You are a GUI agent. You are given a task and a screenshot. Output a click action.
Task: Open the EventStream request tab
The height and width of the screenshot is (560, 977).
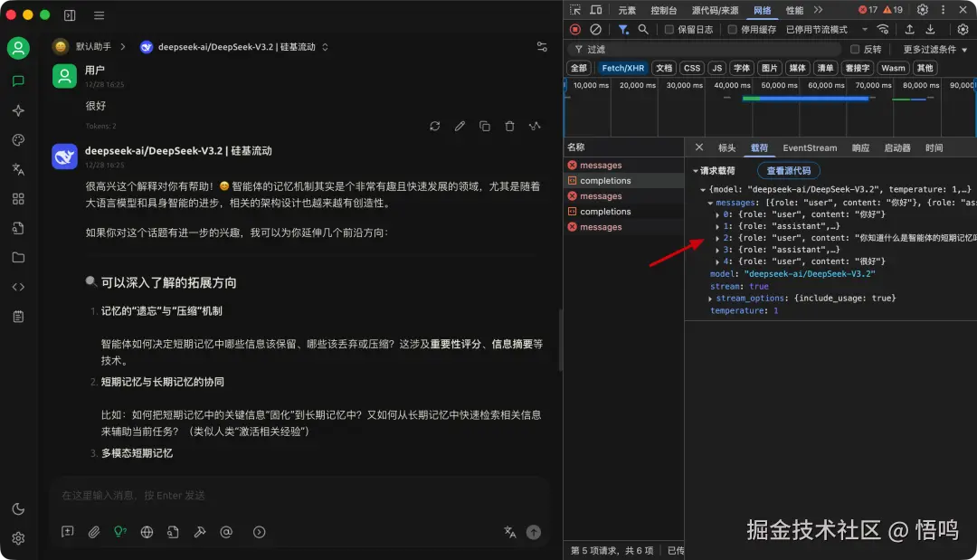point(810,147)
